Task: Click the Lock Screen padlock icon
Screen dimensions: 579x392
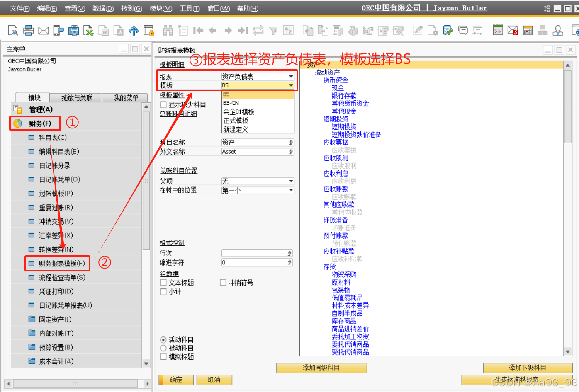Action: 148,30
